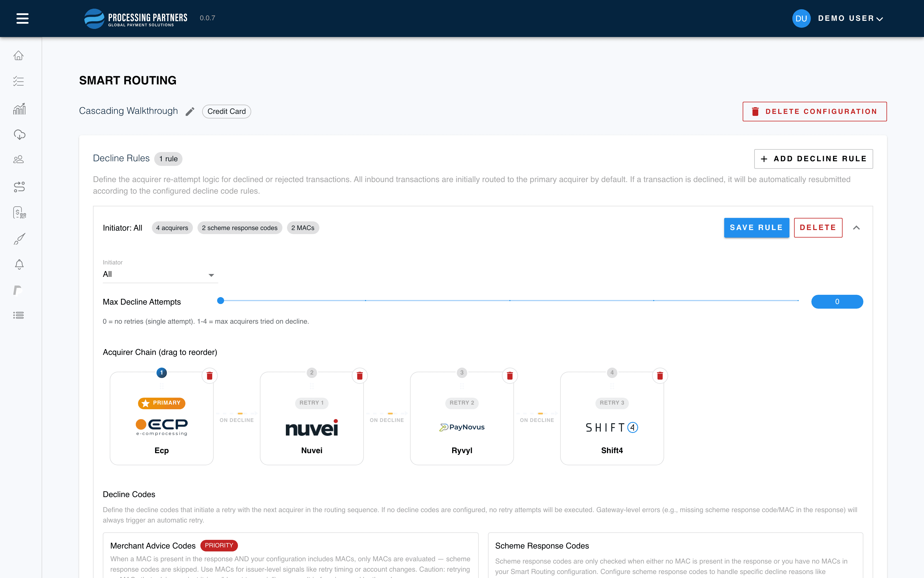The image size is (924, 578).
Task: Open the analytics chart sidebar icon
Action: tap(19, 109)
